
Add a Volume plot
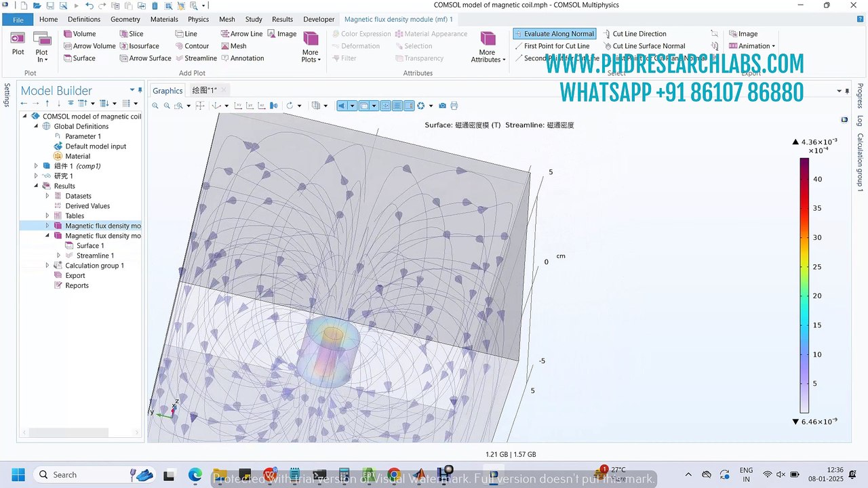coord(80,34)
